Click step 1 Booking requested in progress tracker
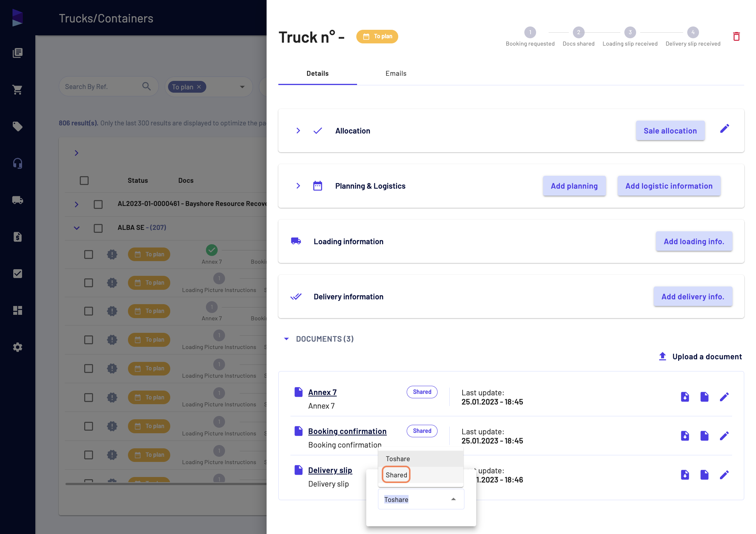Screen dimensions: 756x534 (x=530, y=32)
